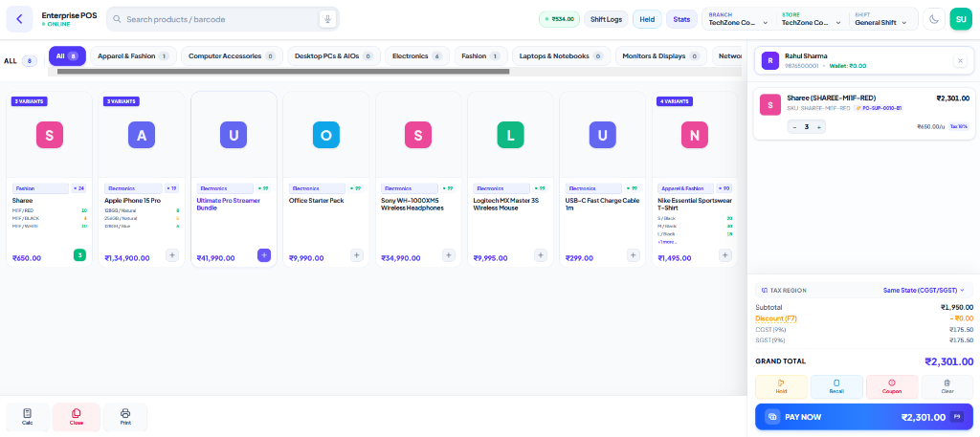Screen dimensions: 980x437
Task: Select Apparel & Fashion category tab
Action: point(133,55)
